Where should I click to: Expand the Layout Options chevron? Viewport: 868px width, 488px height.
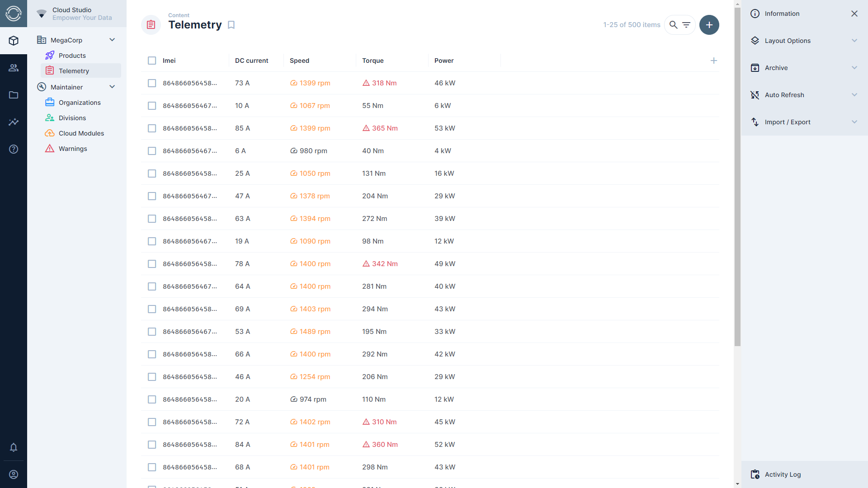point(854,41)
